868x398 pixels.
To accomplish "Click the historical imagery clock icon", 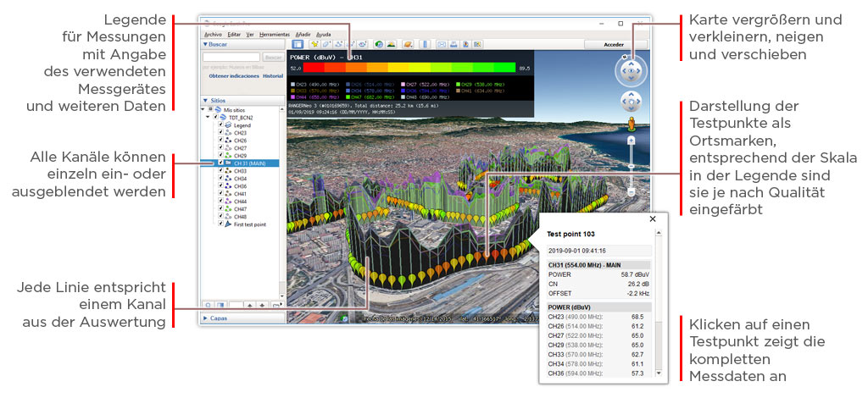I will (x=379, y=44).
